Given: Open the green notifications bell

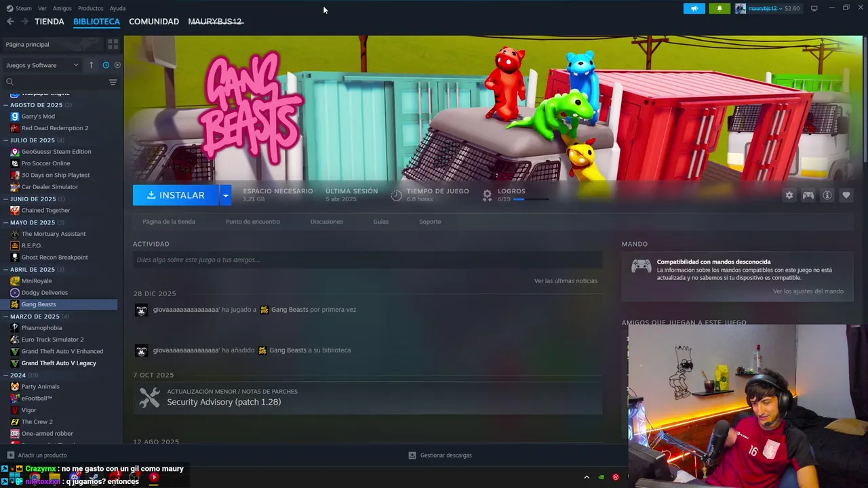Looking at the screenshot, I should 719,8.
